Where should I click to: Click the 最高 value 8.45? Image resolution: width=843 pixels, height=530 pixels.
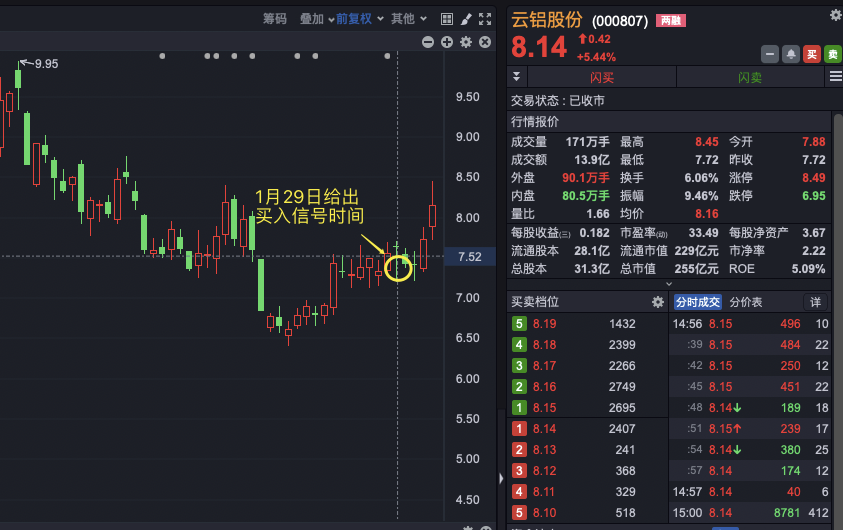tap(706, 142)
